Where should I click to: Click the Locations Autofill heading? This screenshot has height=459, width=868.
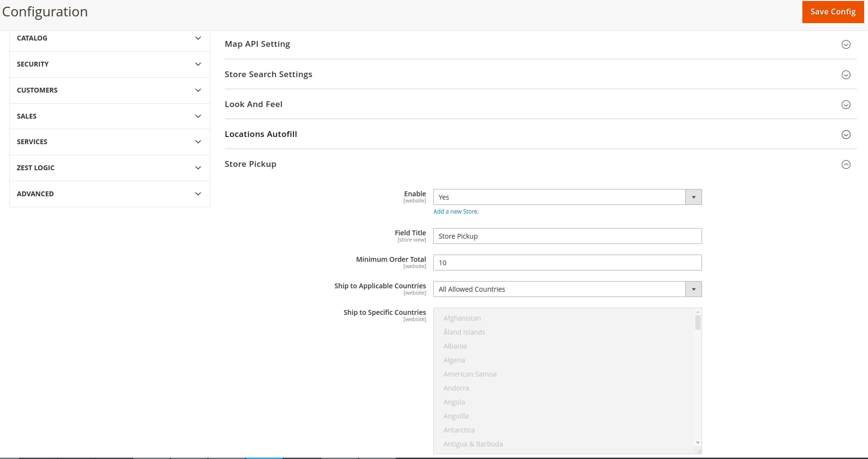(x=261, y=134)
